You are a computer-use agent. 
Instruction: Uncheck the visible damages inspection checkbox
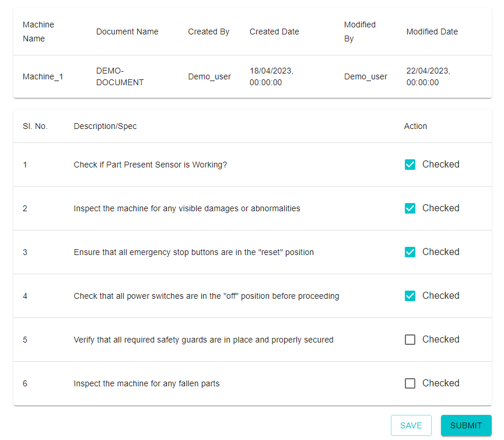[x=410, y=208]
